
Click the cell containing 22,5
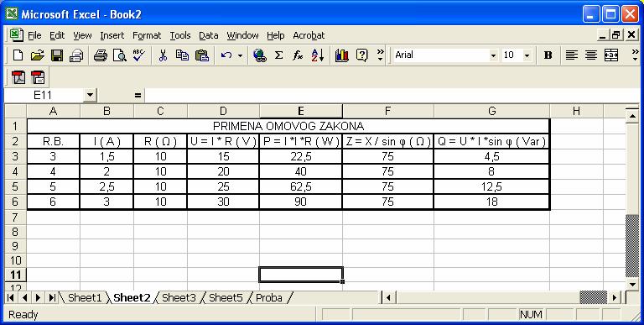[301, 157]
